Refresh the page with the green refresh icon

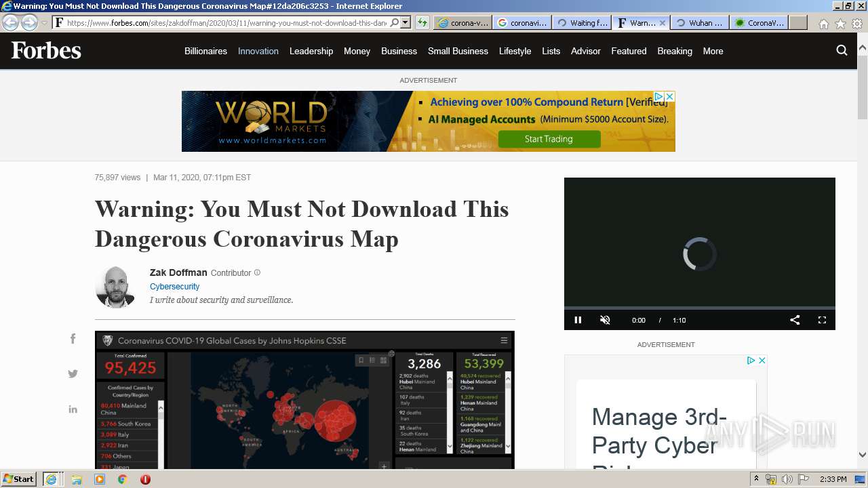pyautogui.click(x=422, y=22)
